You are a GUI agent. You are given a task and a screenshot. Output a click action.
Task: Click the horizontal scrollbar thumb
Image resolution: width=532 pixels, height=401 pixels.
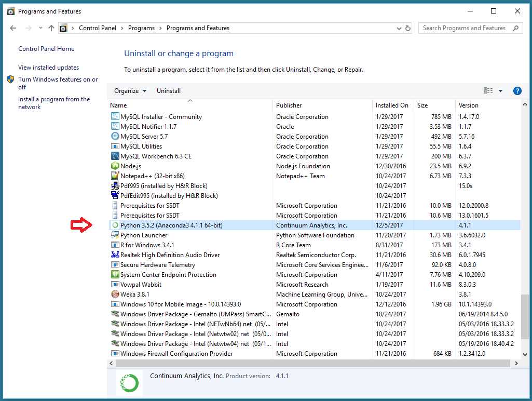(x=313, y=363)
